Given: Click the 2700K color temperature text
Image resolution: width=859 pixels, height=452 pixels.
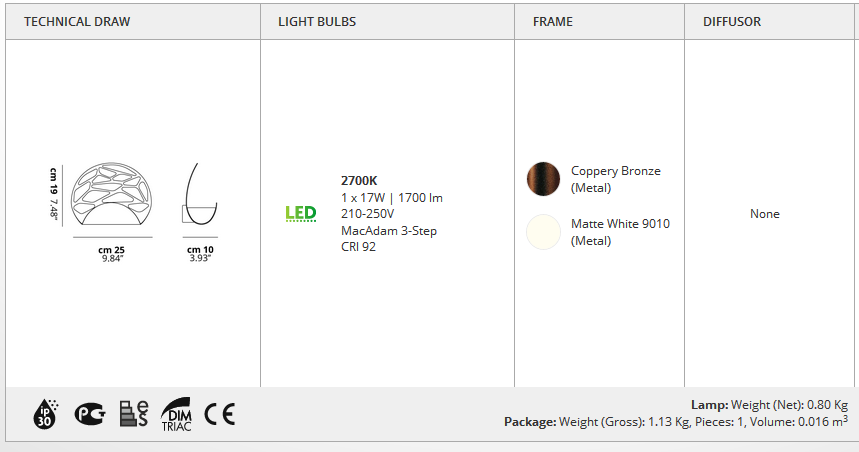Looking at the screenshot, I should tap(359, 180).
